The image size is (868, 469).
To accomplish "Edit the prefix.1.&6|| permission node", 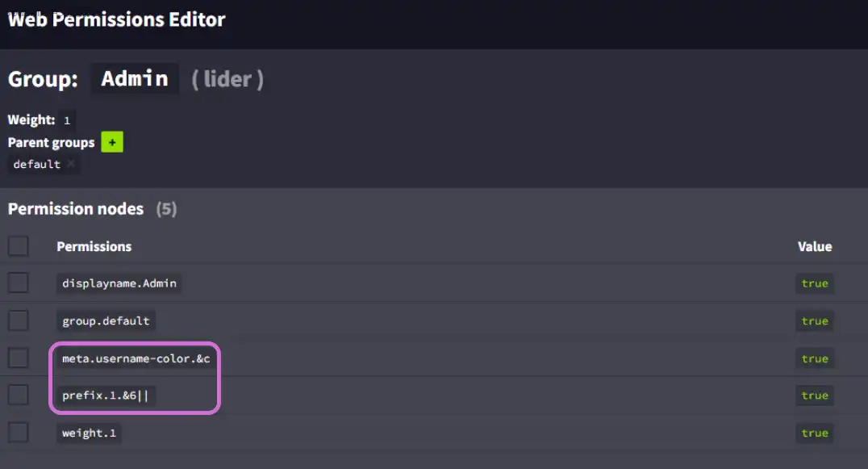I will tap(105, 396).
